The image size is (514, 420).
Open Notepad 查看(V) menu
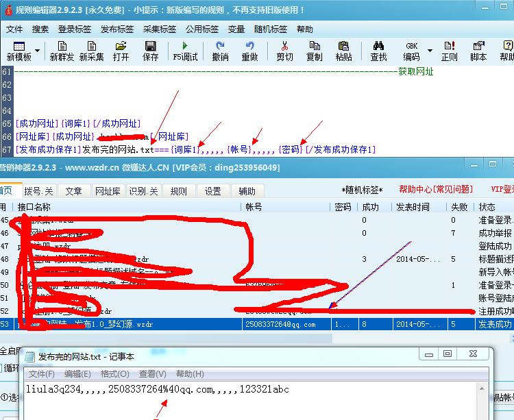tap(152, 374)
